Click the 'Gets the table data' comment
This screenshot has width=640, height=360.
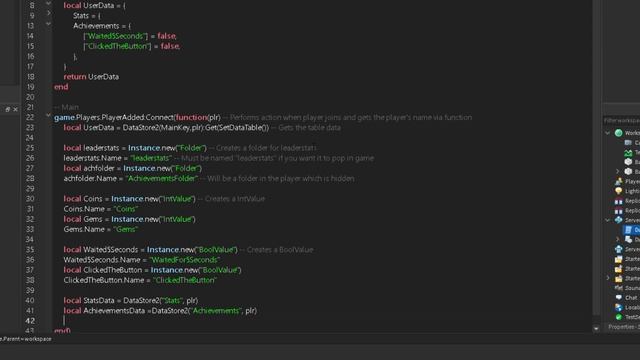(306, 127)
